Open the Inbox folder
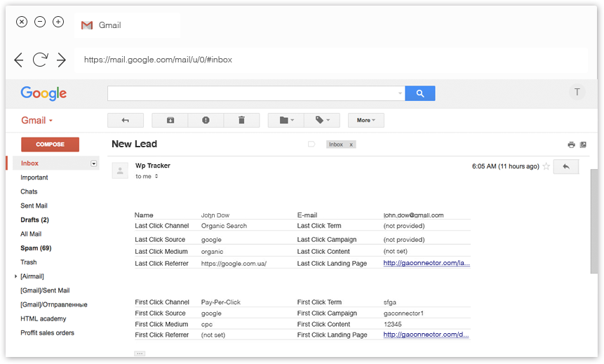The width and height of the screenshot is (604, 364). 29,163
